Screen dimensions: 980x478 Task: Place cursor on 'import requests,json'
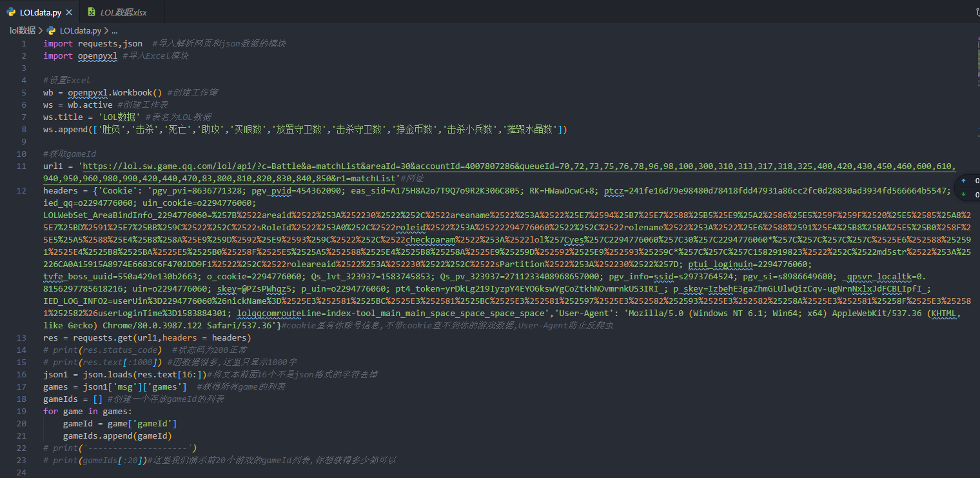[93, 44]
